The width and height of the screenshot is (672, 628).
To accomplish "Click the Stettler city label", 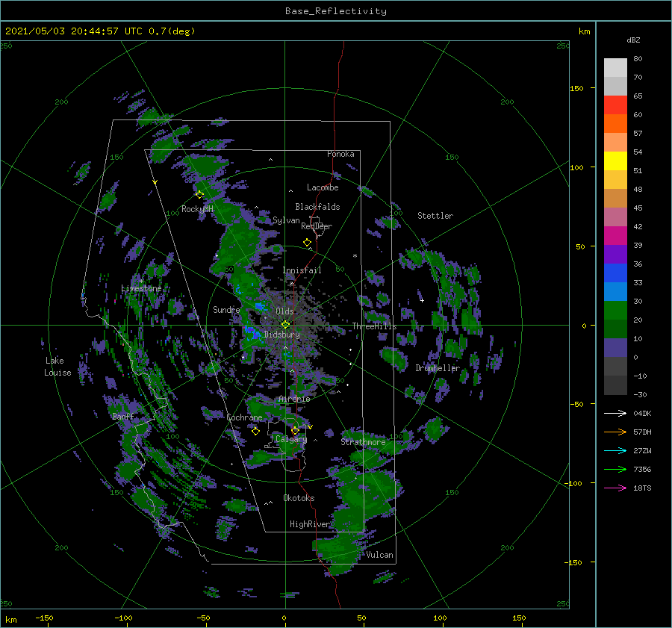I will [x=435, y=216].
